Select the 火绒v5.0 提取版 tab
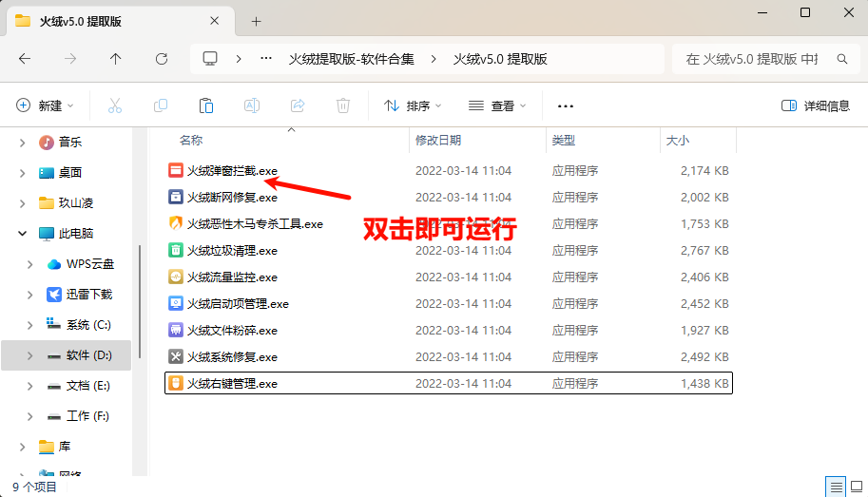 (119, 22)
